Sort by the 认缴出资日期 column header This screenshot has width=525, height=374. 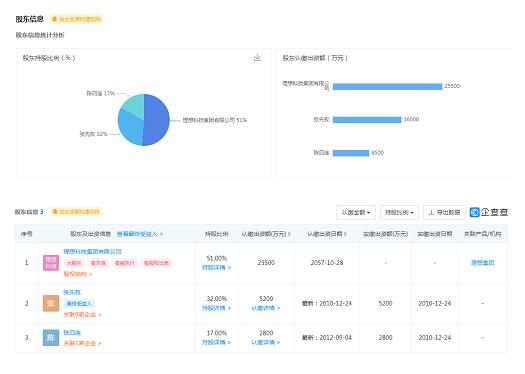(327, 234)
